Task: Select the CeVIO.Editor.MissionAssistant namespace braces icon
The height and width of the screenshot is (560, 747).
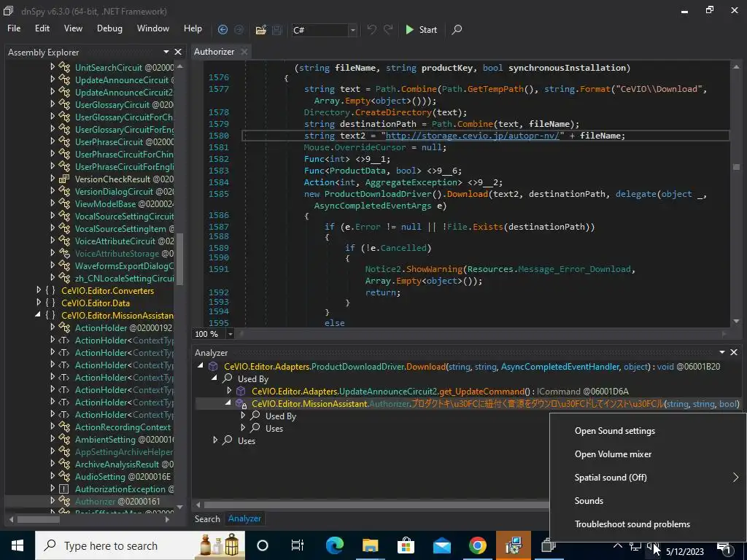Action: (51, 315)
